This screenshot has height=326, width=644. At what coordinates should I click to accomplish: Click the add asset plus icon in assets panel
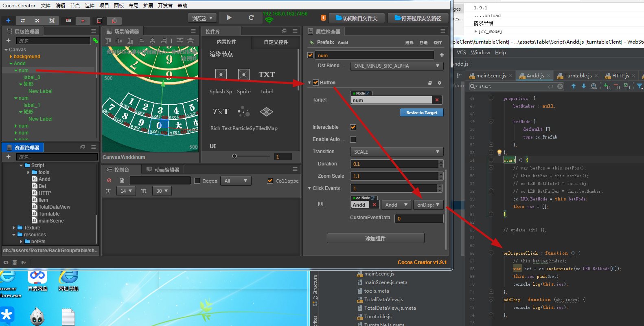(8, 157)
